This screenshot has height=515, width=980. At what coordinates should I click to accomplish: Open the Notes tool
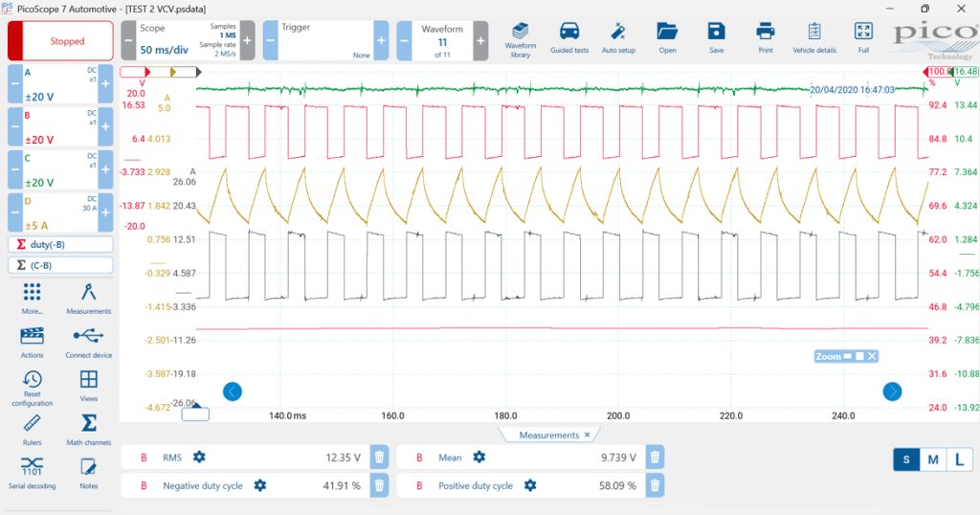[89, 473]
